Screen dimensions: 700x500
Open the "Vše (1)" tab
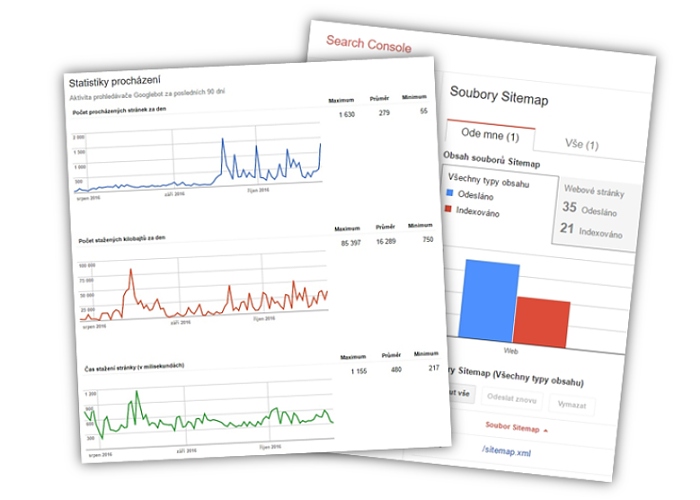(580, 145)
